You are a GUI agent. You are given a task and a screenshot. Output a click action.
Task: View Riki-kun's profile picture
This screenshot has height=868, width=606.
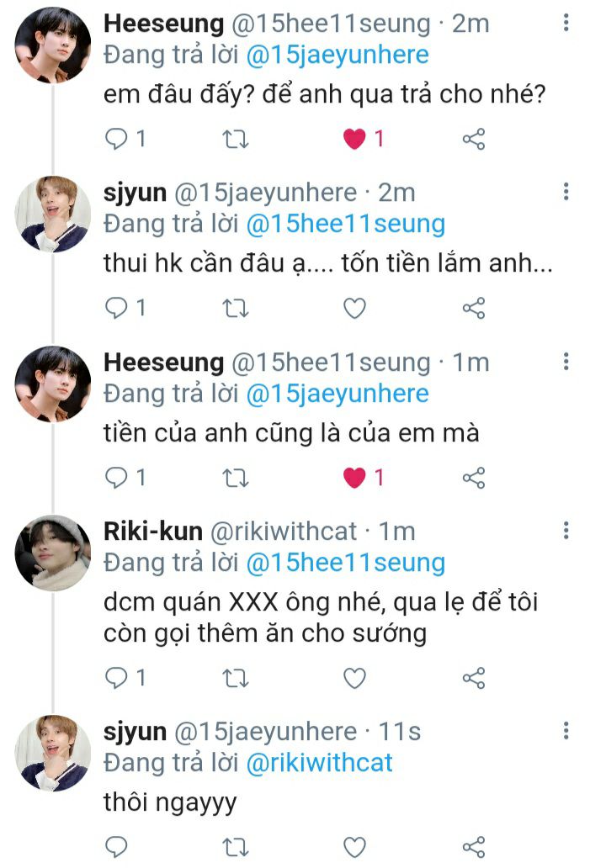(x=53, y=553)
